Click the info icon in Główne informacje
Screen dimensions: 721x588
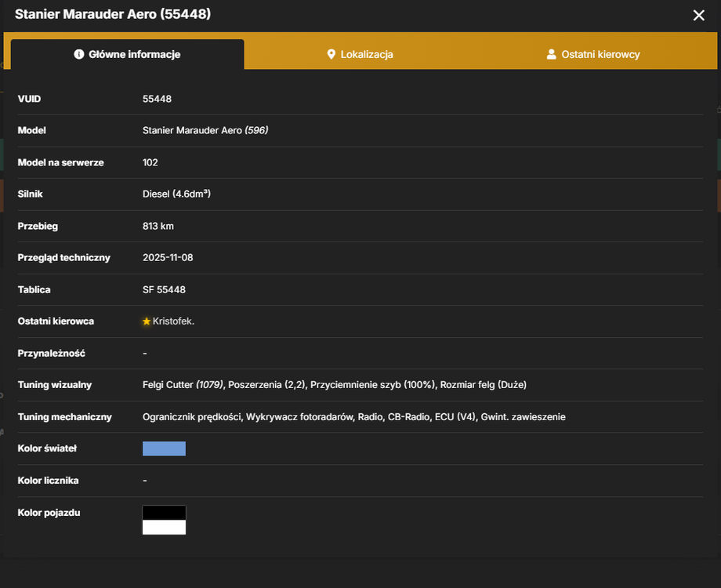79,54
